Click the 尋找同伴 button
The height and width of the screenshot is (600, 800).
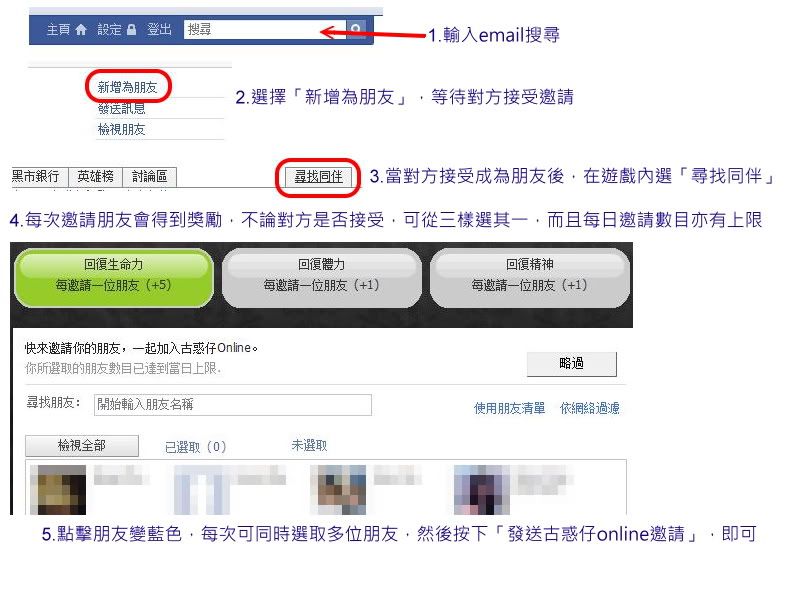tap(318, 177)
